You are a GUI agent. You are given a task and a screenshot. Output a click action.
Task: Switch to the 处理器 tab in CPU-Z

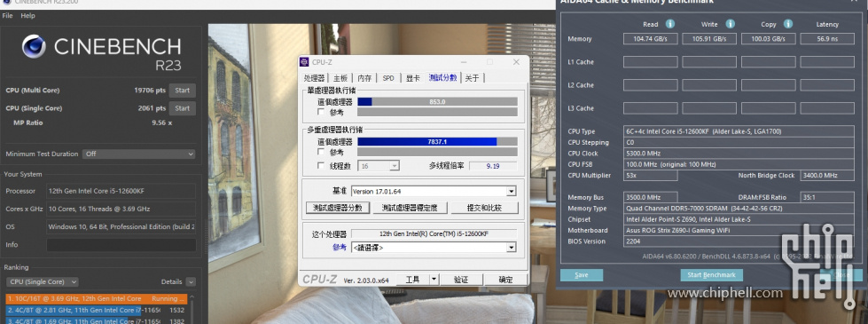click(x=314, y=78)
